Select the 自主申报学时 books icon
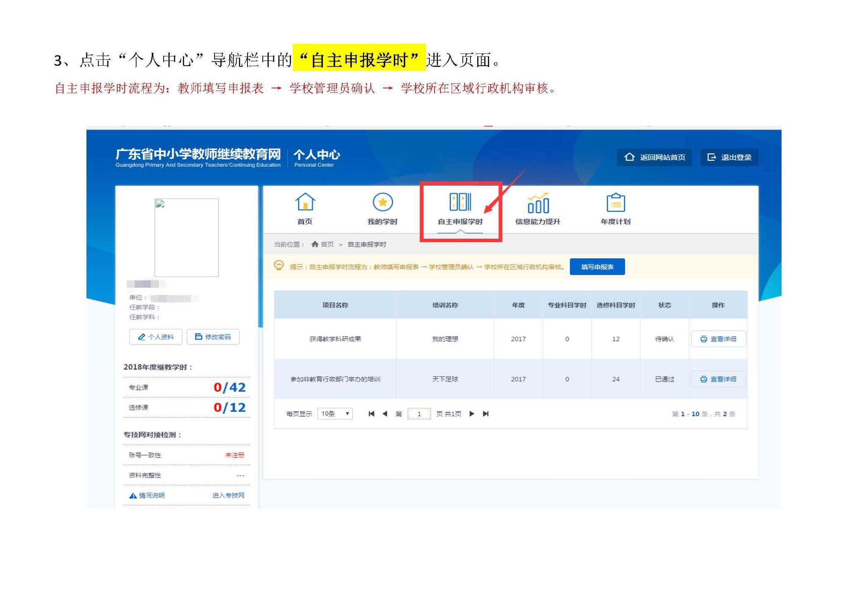 [460, 202]
